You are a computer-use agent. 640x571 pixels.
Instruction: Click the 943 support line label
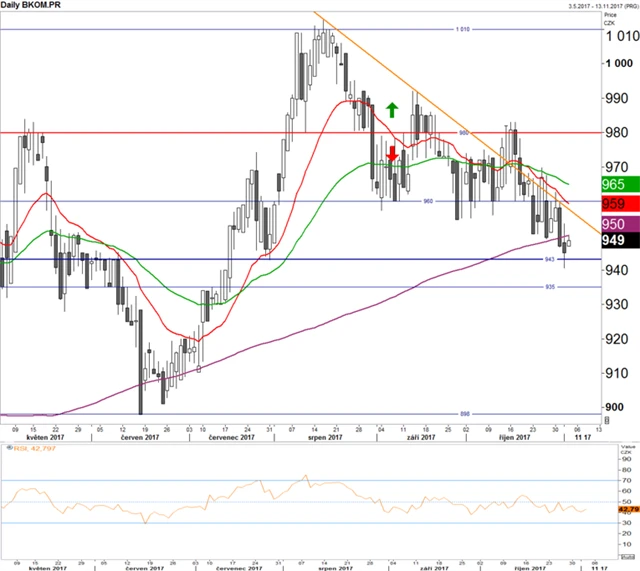click(x=550, y=260)
